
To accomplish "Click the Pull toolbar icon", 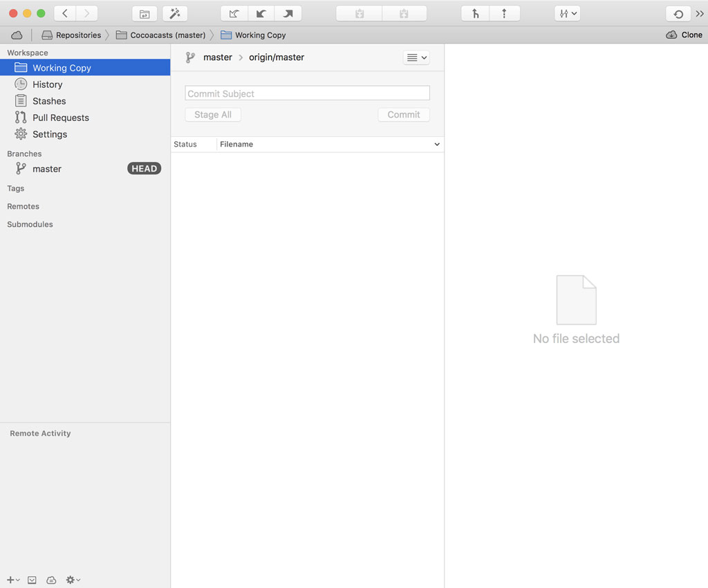I will pos(261,14).
